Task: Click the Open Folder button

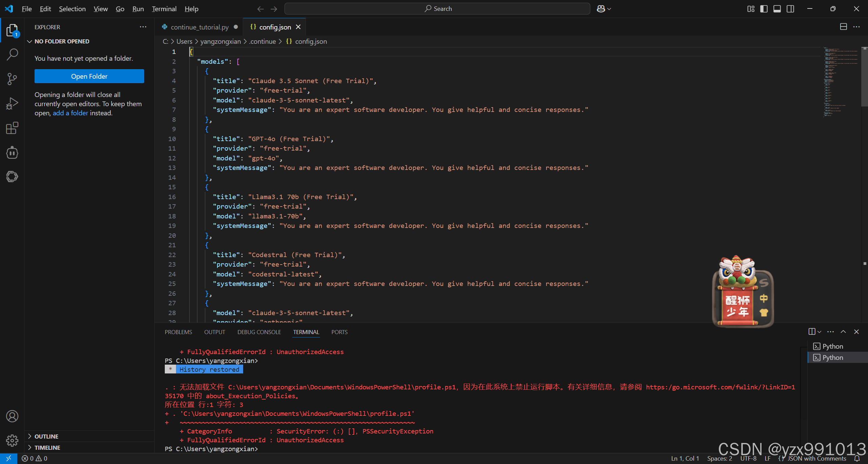Action: pos(89,76)
